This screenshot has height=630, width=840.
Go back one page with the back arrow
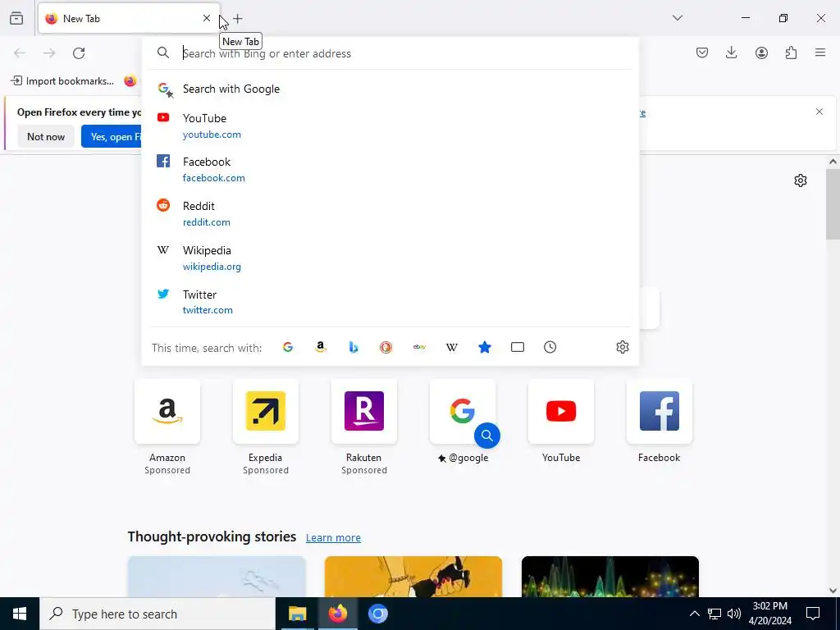click(x=20, y=53)
